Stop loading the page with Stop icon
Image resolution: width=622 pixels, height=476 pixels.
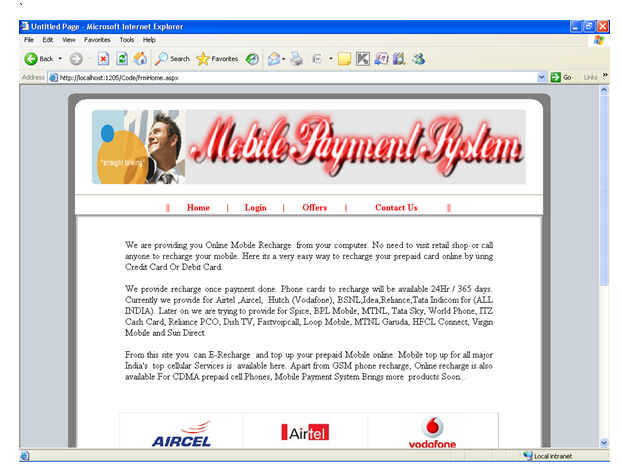(103, 59)
